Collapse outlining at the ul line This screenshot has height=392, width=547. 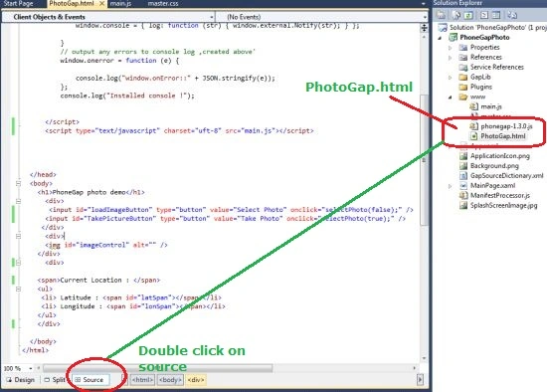[x=18, y=290]
